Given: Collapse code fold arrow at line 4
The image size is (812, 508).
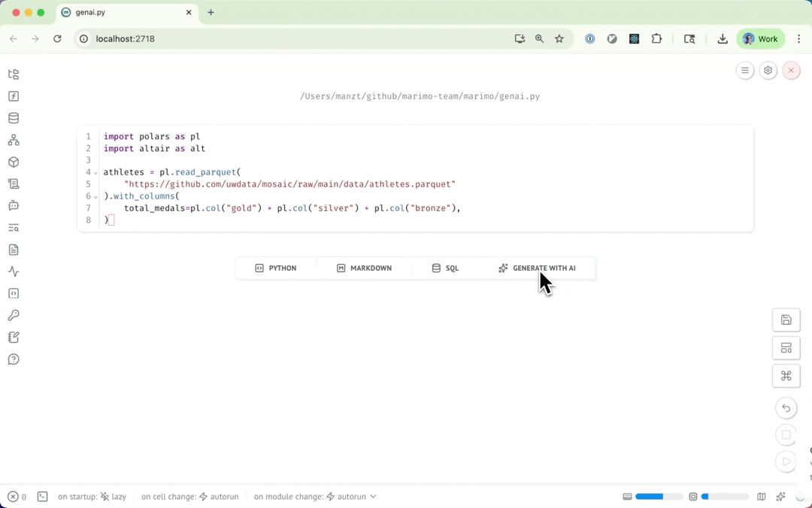Looking at the screenshot, I should (x=95, y=173).
